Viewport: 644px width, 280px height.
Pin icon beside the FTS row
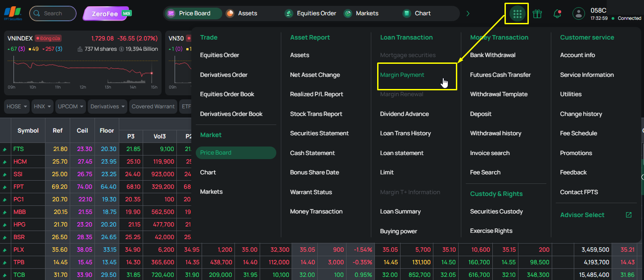coord(5,149)
